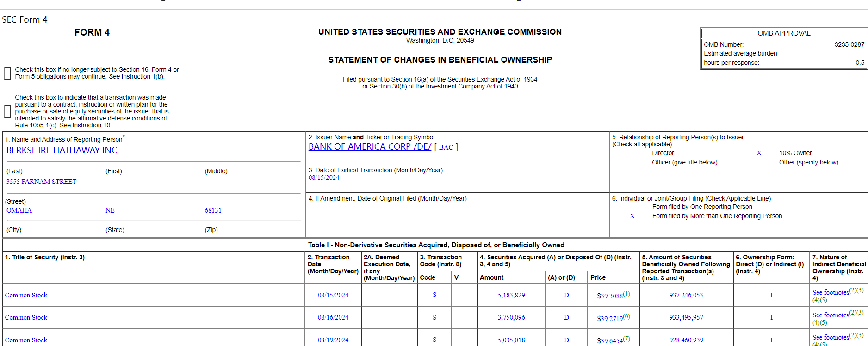Click Common Stock in the 08/16/2024 row
Image resolution: width=868 pixels, height=346 pixels.
point(26,317)
